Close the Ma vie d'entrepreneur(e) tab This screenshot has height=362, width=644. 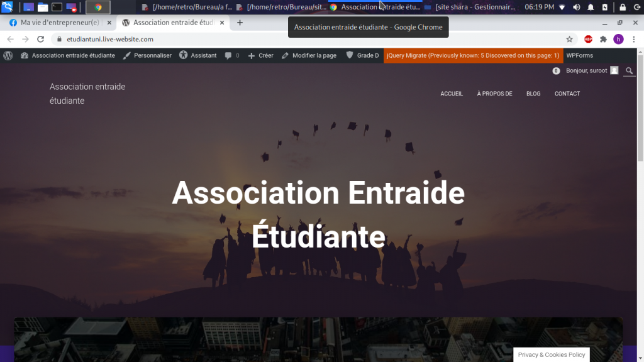[x=109, y=23]
